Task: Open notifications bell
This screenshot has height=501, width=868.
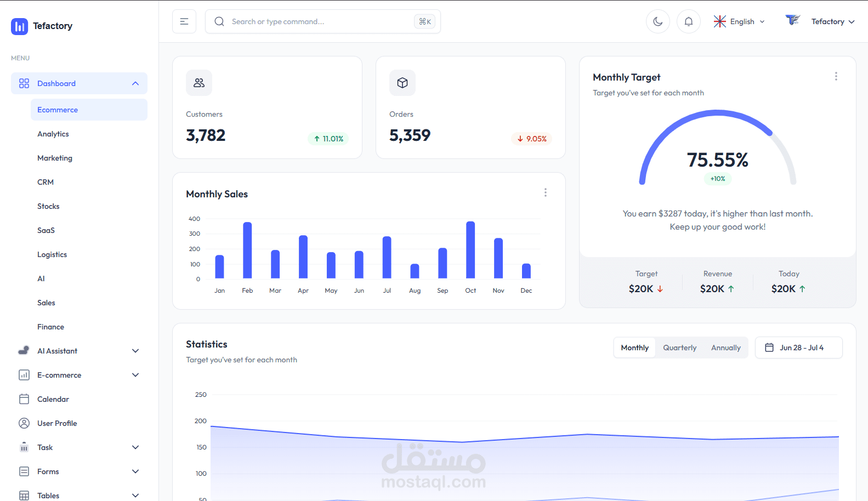Action: tap(689, 21)
